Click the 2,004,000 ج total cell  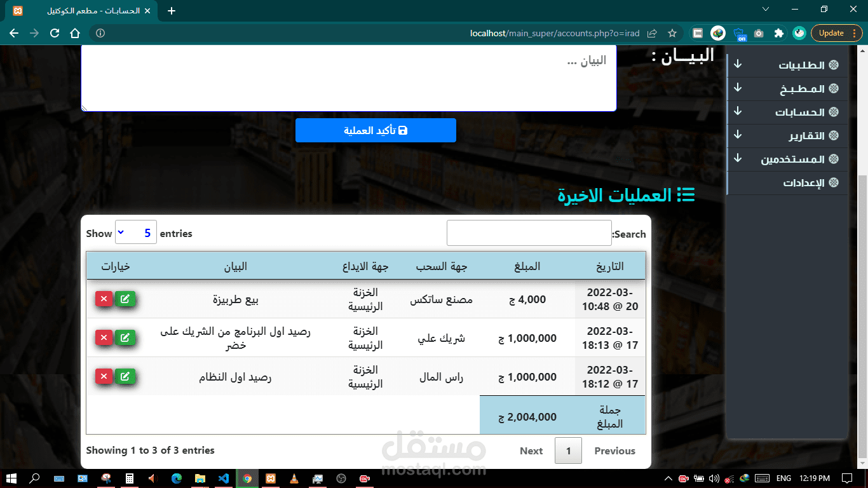pyautogui.click(x=527, y=417)
